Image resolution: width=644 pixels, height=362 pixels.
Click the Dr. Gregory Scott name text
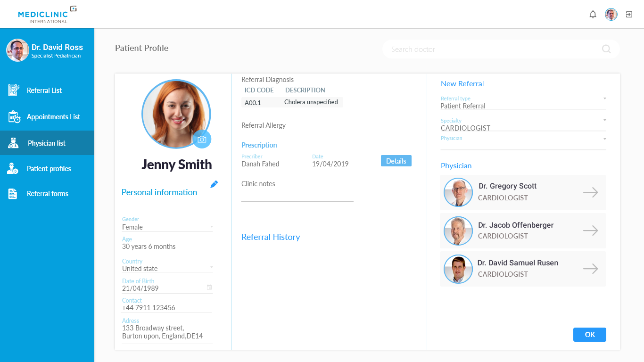click(507, 186)
